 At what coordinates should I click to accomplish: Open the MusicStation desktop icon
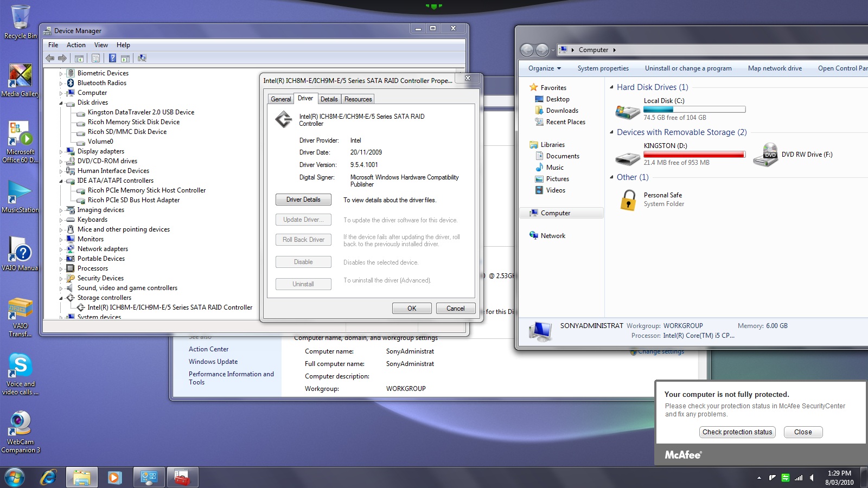tap(20, 197)
